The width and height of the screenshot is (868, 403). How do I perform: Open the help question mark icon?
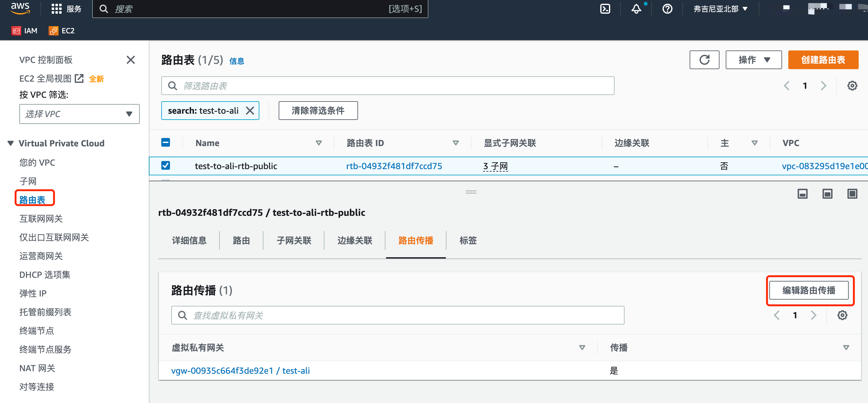click(x=667, y=9)
